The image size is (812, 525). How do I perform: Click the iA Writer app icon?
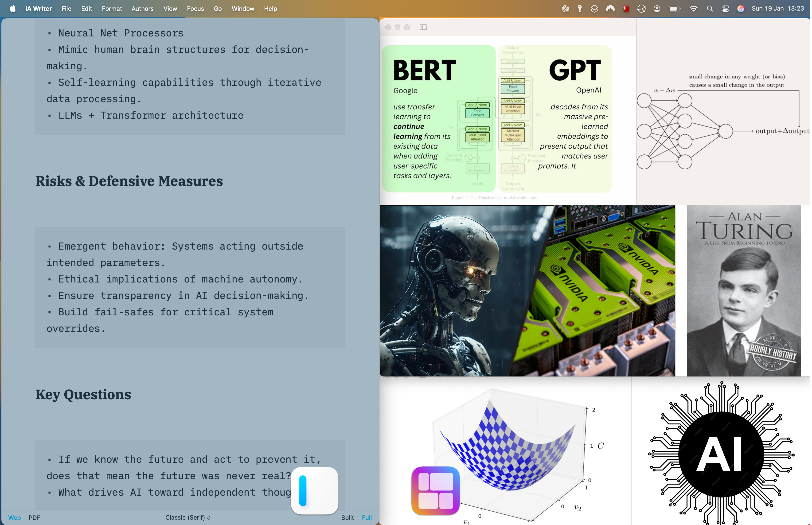point(314,490)
